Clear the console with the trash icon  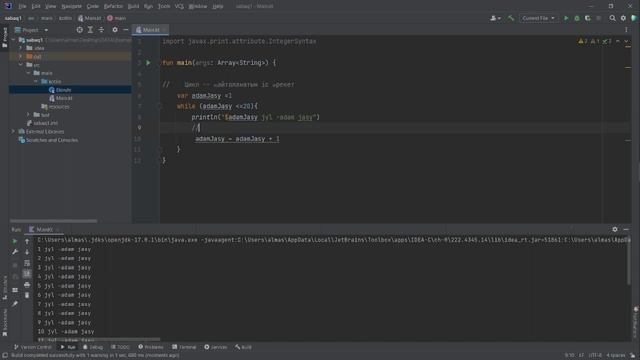coord(27,295)
